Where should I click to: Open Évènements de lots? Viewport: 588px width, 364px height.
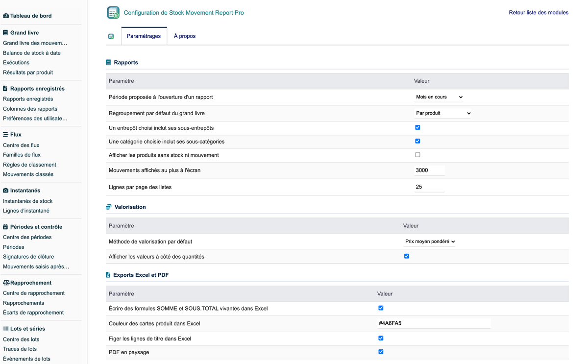click(x=26, y=359)
